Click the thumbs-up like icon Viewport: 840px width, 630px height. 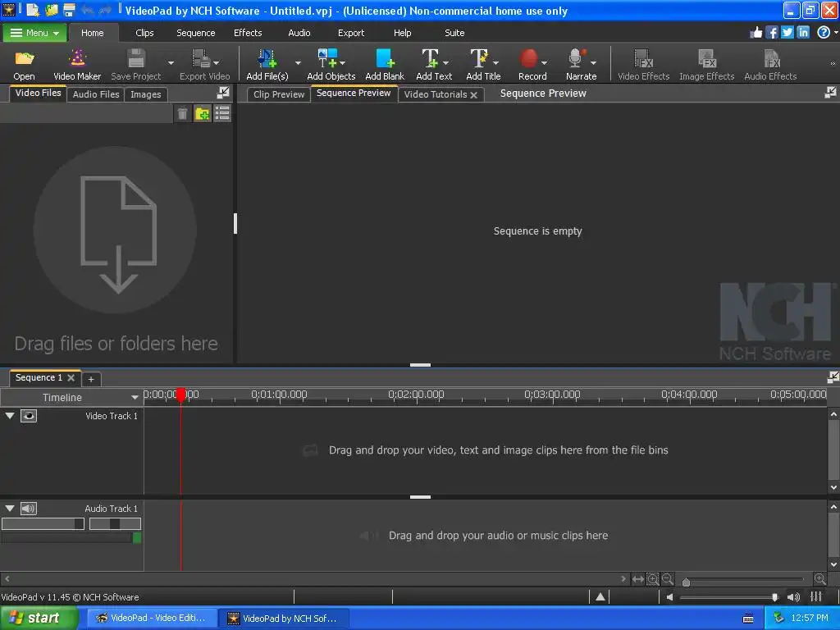coord(756,33)
